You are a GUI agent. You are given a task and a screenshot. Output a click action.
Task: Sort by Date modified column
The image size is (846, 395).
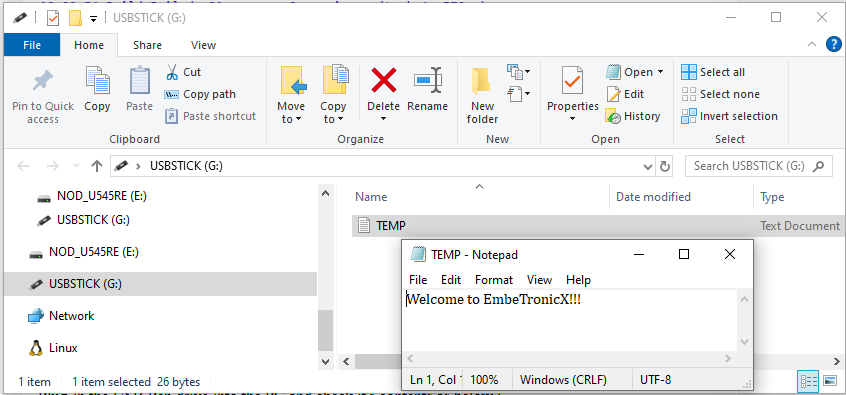681,197
